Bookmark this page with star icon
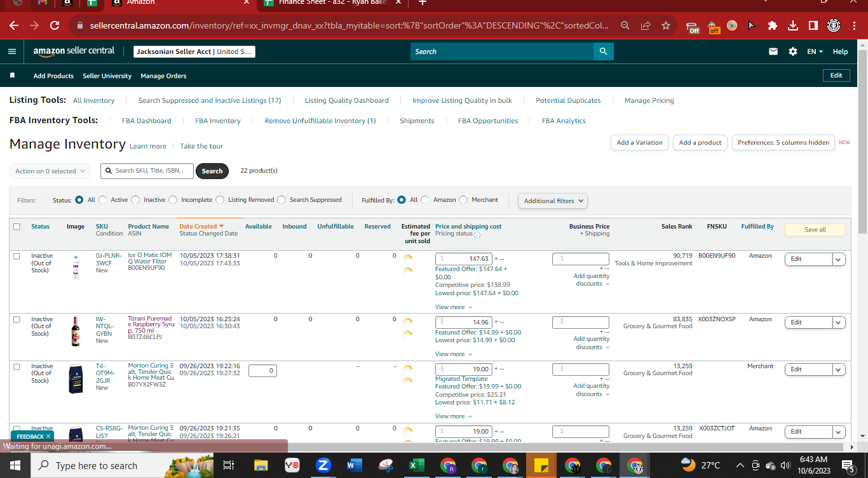Image resolution: width=868 pixels, height=478 pixels. click(x=665, y=25)
